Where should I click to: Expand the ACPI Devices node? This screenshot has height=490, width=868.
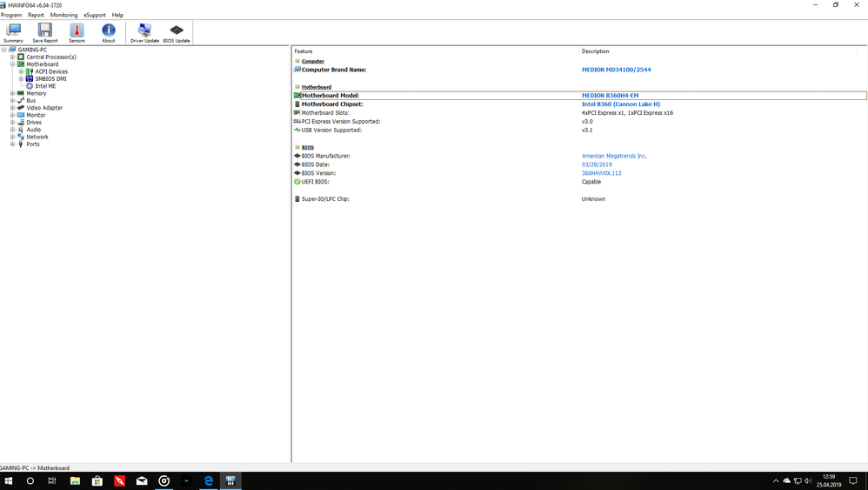click(x=21, y=71)
